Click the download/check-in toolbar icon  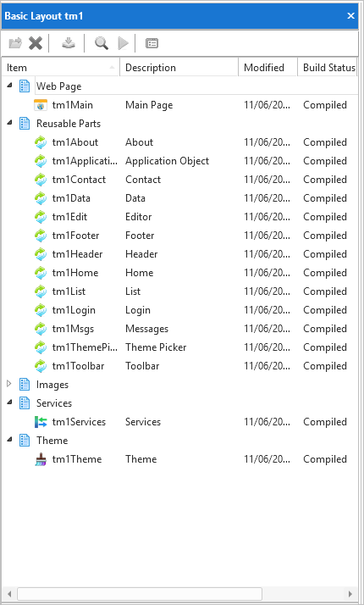coord(69,43)
